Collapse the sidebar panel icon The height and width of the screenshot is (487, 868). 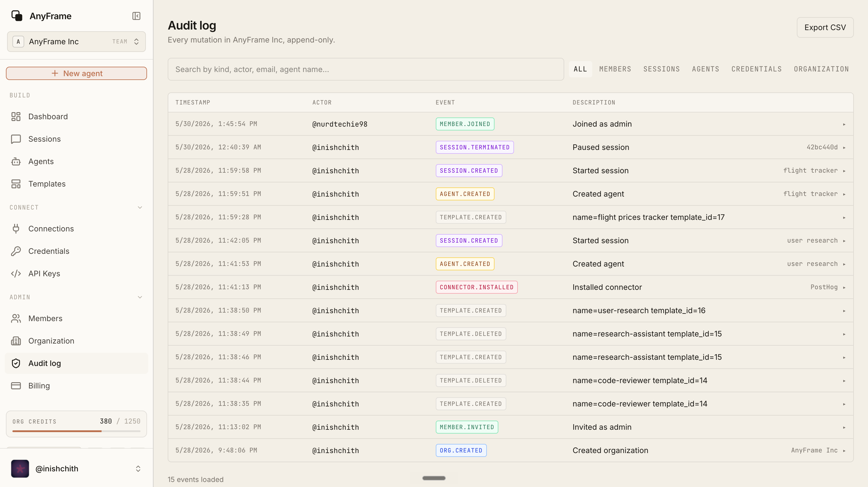[136, 16]
